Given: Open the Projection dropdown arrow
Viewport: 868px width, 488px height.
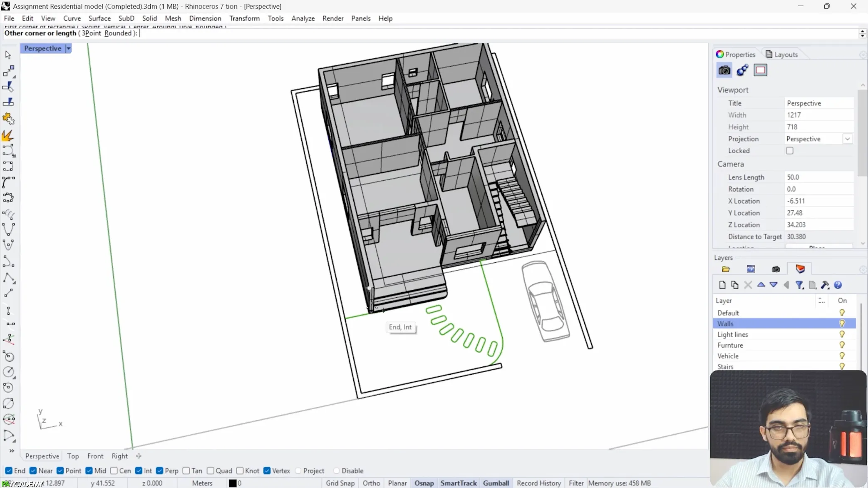Looking at the screenshot, I should [847, 139].
